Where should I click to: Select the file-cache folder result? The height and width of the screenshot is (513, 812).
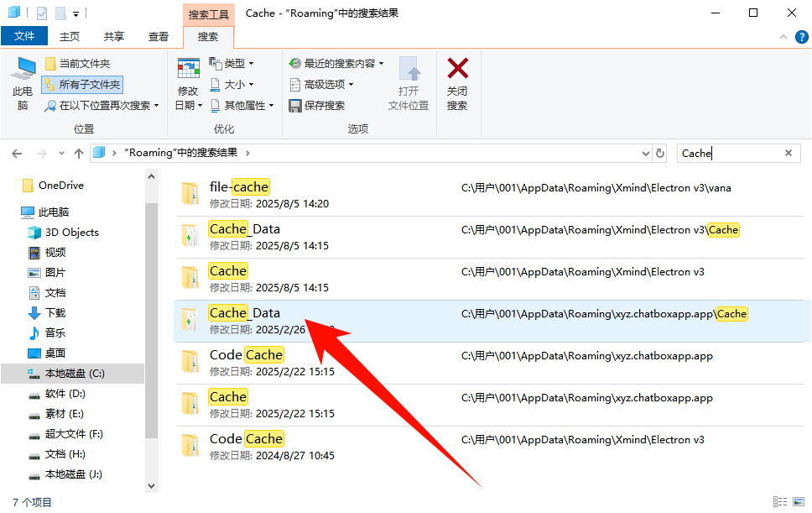pyautogui.click(x=239, y=187)
